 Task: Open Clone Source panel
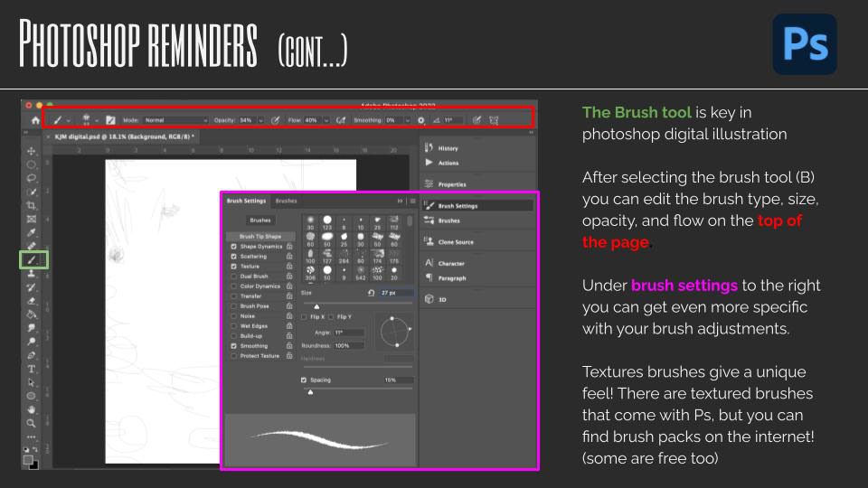click(x=456, y=242)
